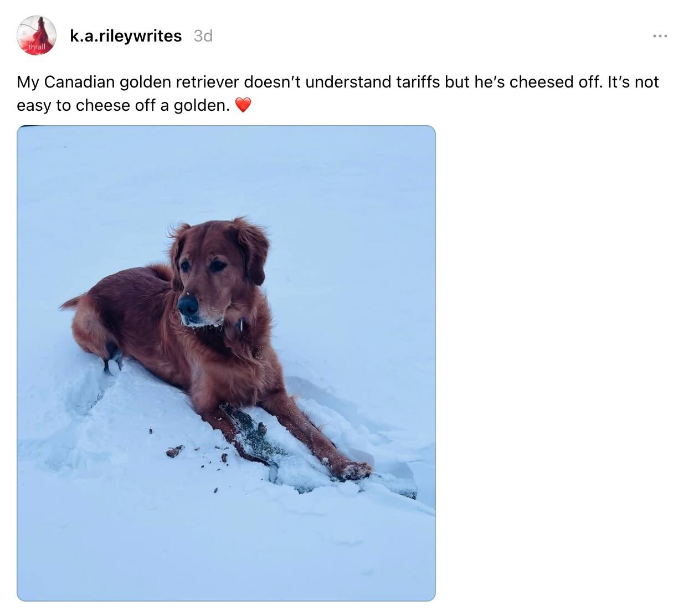Click the dog's front paw in photo
Viewport: 689px width, 616px height.
352,470
